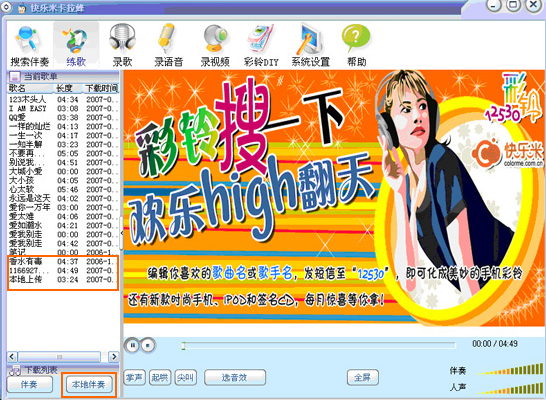Click the 00:00 / 04:49 time display
This screenshot has width=546, height=400.
pyautogui.click(x=495, y=344)
